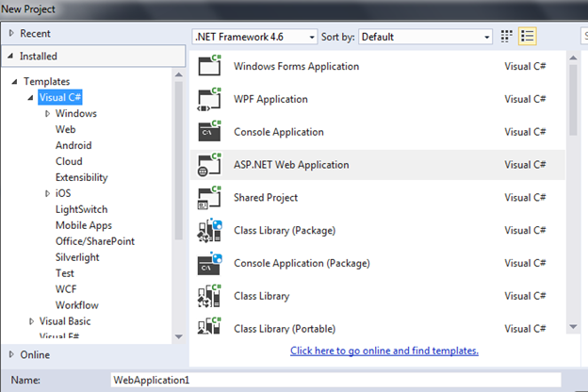588x392 pixels.
Task: Select the Class Library (Portable) template name
Action: click(285, 329)
